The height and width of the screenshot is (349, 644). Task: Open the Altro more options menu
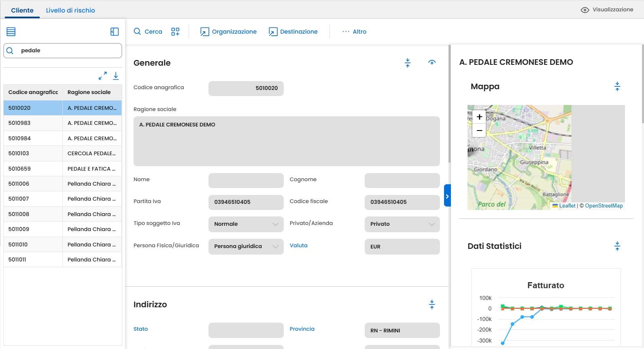click(x=354, y=32)
